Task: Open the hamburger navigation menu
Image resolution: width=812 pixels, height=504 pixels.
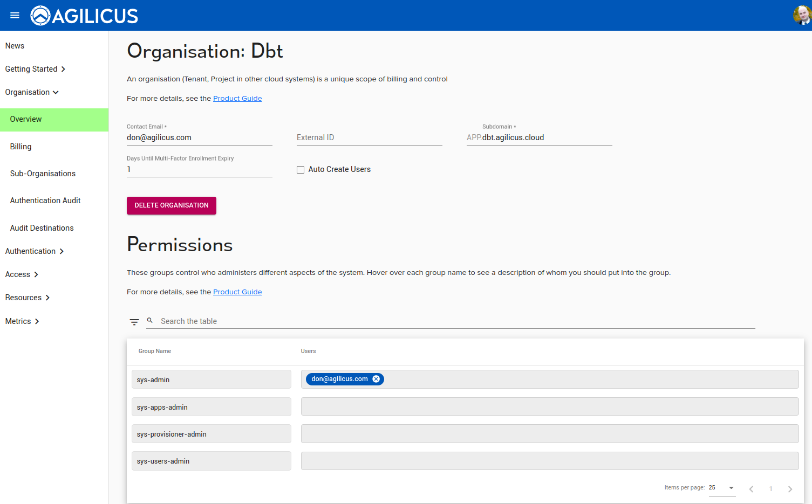Action: (x=15, y=15)
